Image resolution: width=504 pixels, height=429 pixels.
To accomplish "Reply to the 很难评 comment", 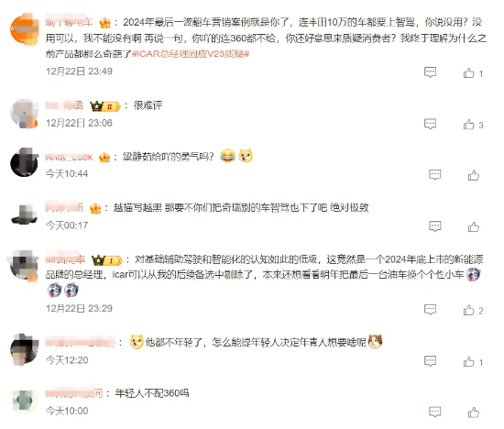I will 430,124.
